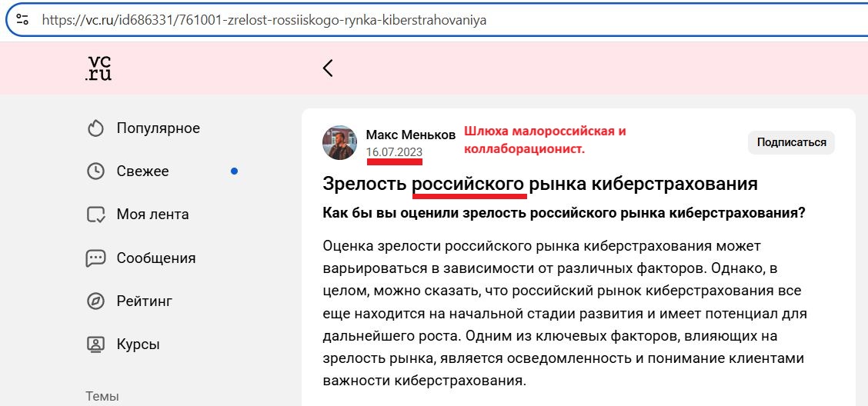Click the Курсы sidebar icon
Viewport: 868px width, 406px height.
95,344
